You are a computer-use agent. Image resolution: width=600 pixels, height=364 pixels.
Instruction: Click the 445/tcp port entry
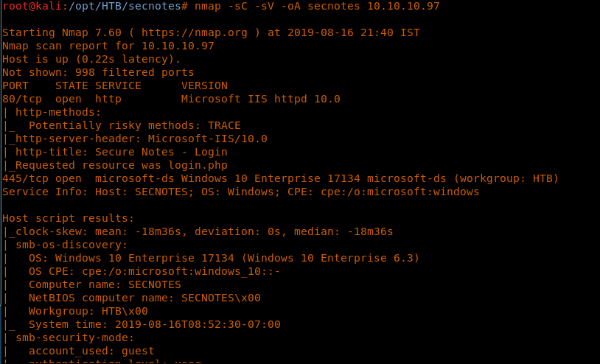[21, 178]
